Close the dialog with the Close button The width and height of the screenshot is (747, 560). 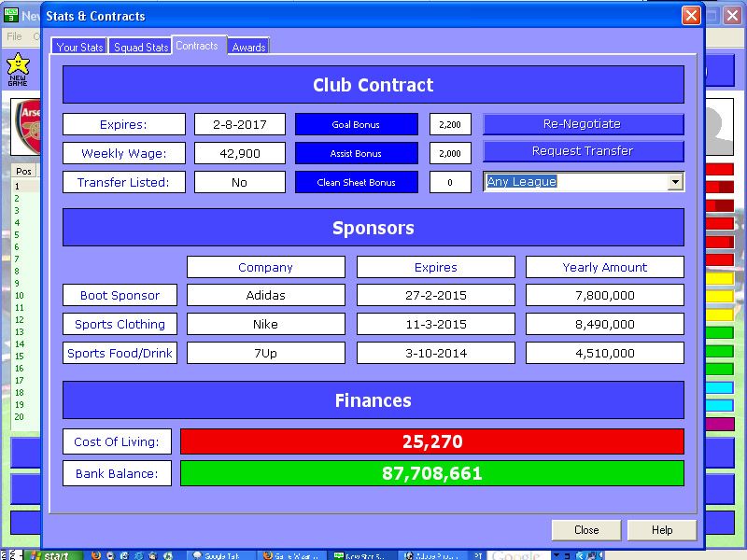[585, 530]
